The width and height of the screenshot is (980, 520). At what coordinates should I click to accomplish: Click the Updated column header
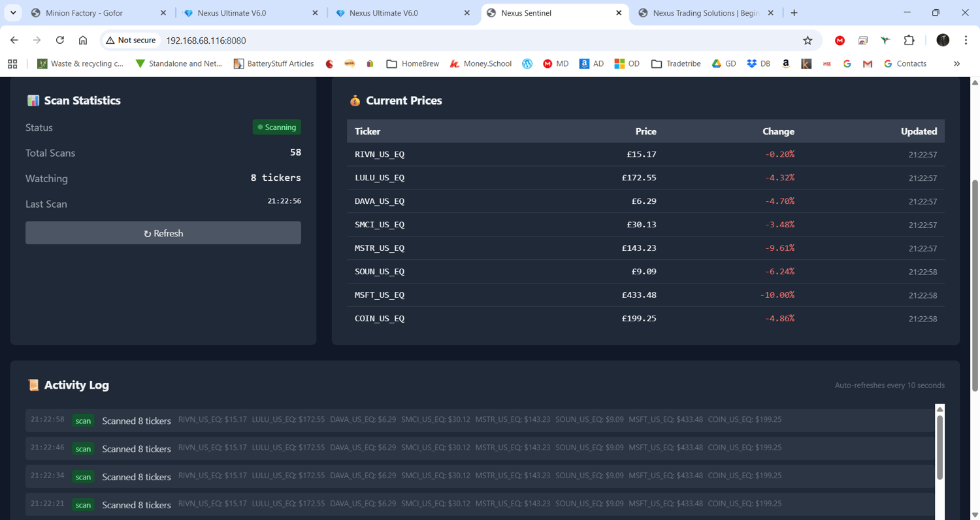919,131
